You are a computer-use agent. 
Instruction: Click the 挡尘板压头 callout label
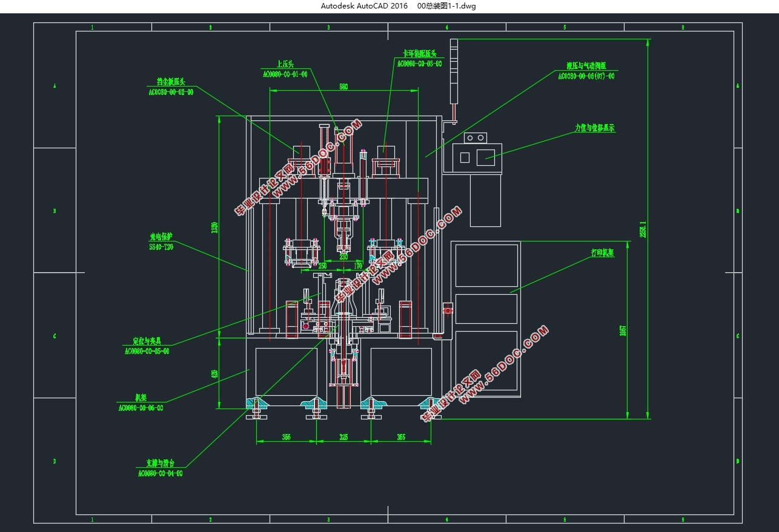(171, 82)
